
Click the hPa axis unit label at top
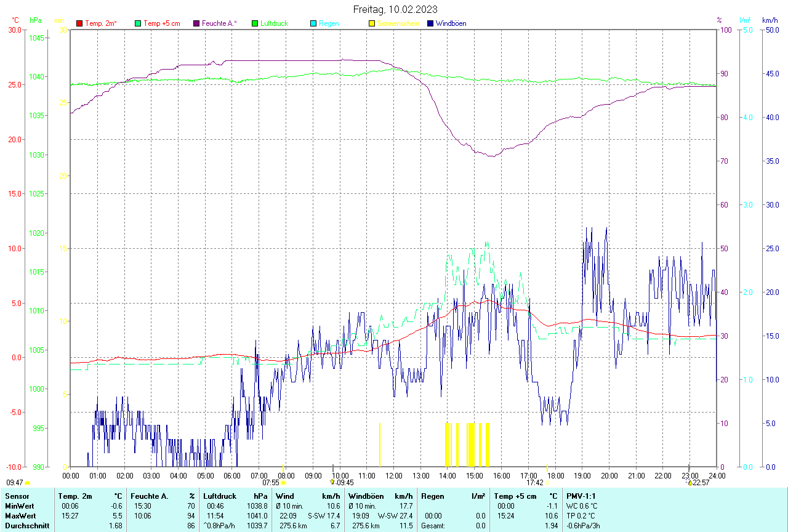coord(36,20)
